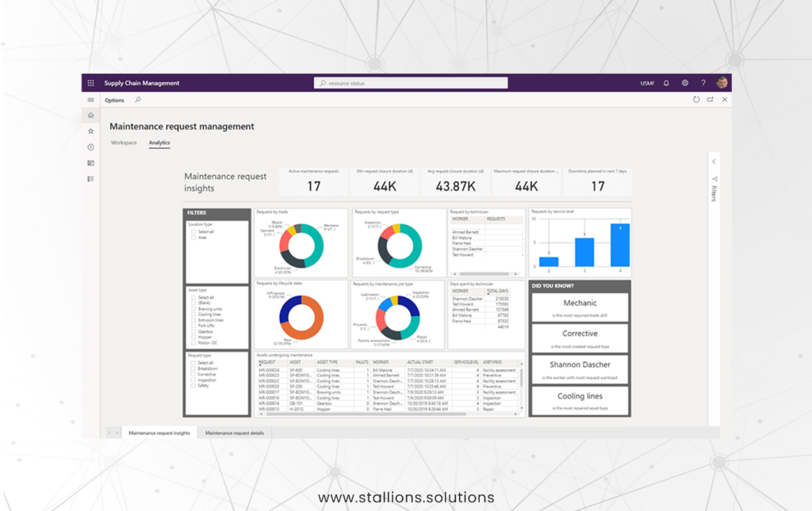Click the company code USMF

[647, 83]
